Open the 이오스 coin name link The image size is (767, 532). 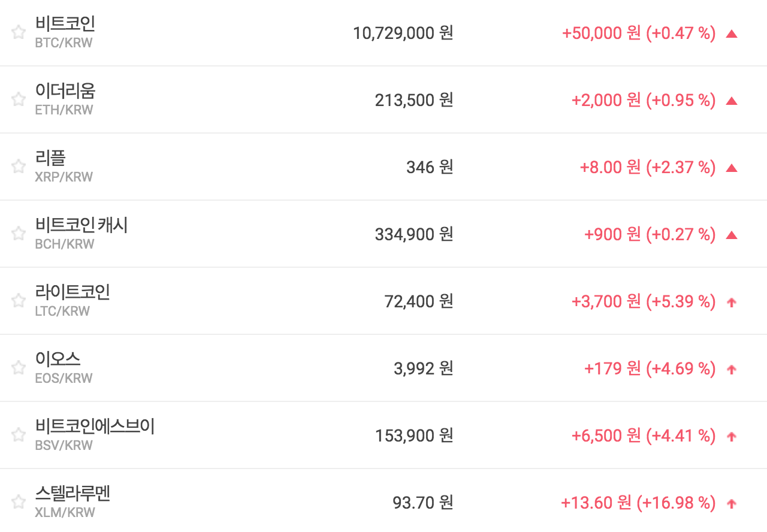pyautogui.click(x=58, y=359)
